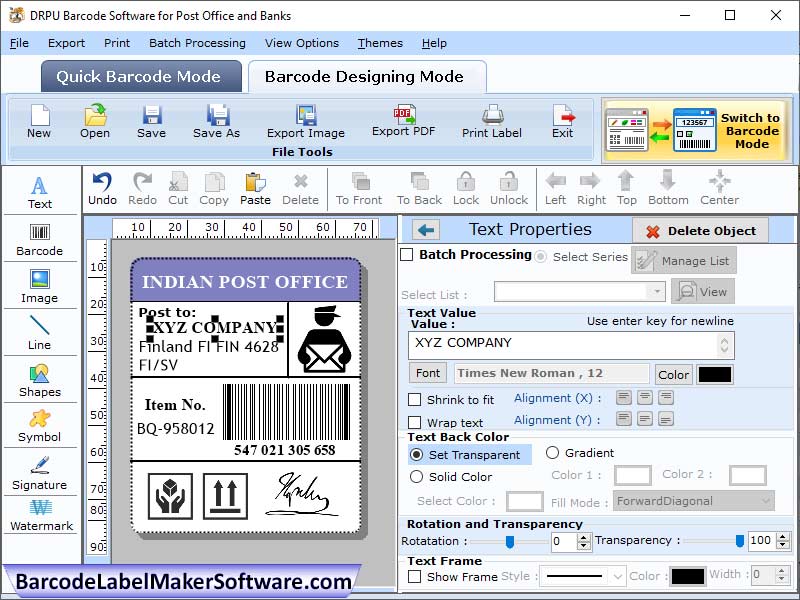The height and width of the screenshot is (600, 800).
Task: Bring object To Front
Action: [x=359, y=189]
